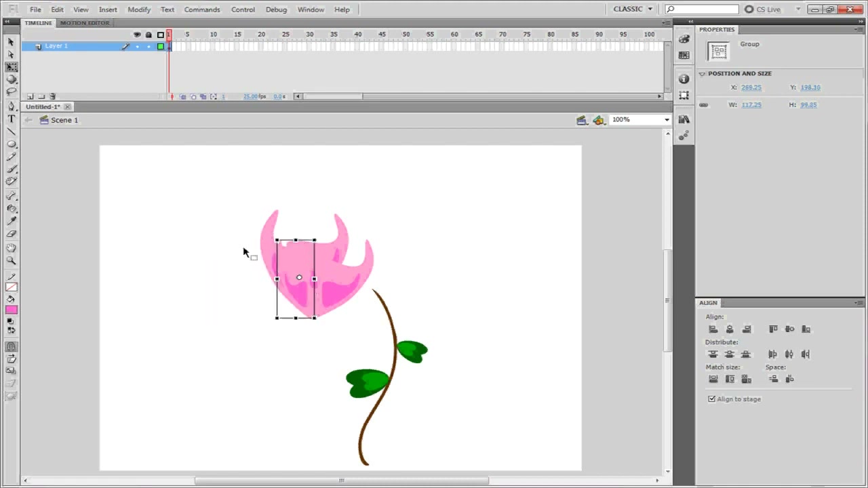Open the Modify menu
Image resolution: width=868 pixels, height=488 pixels.
(x=139, y=9)
